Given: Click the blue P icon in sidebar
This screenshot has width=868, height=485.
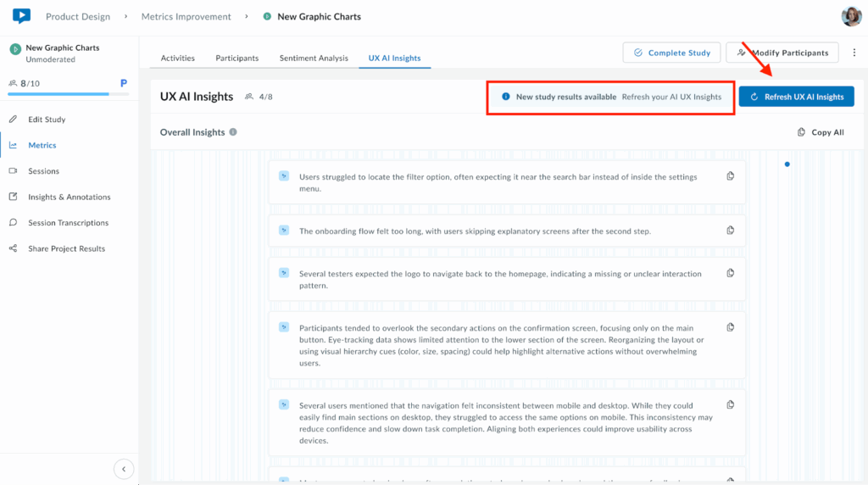Looking at the screenshot, I should coord(124,83).
